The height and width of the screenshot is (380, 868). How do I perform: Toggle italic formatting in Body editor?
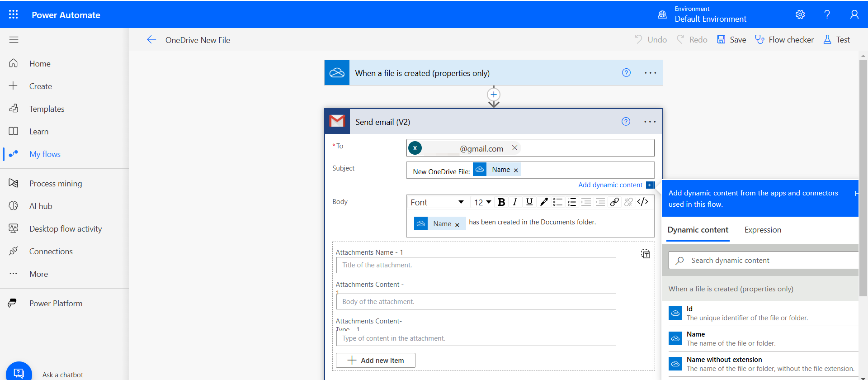tap(515, 202)
